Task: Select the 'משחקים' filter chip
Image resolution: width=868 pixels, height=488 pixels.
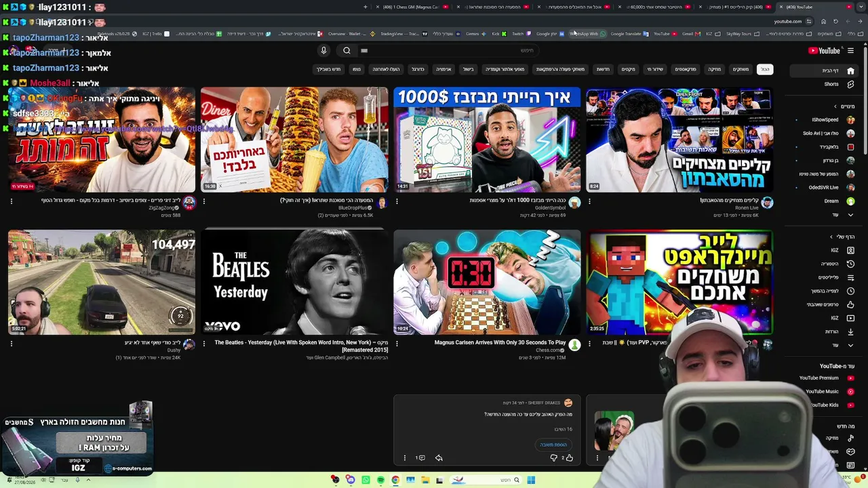Action: coord(741,69)
